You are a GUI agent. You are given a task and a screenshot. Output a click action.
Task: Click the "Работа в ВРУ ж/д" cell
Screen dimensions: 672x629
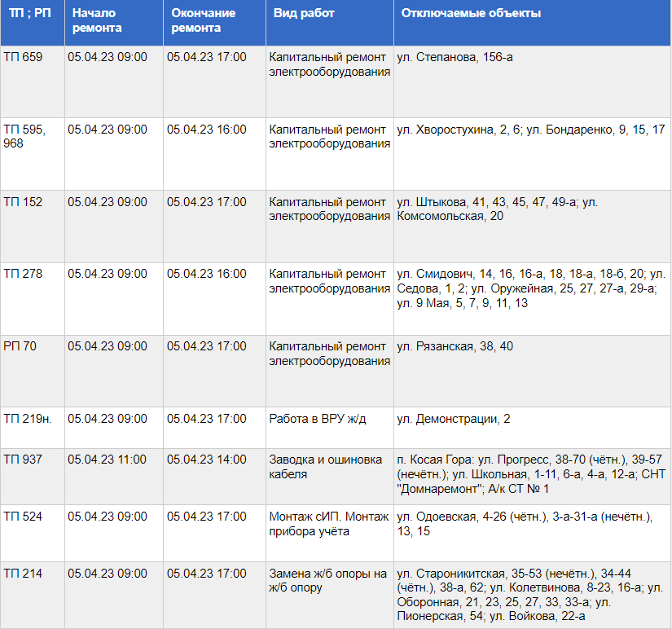pos(318,419)
